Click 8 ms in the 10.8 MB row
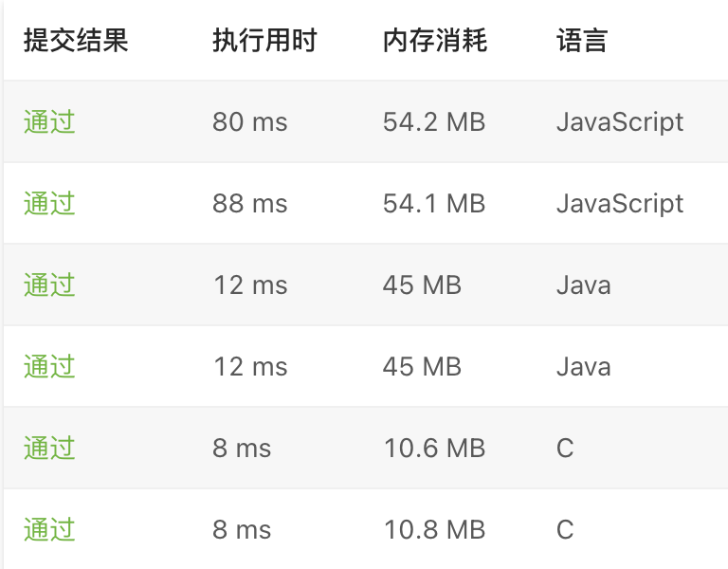This screenshot has height=569, width=728. (x=242, y=530)
